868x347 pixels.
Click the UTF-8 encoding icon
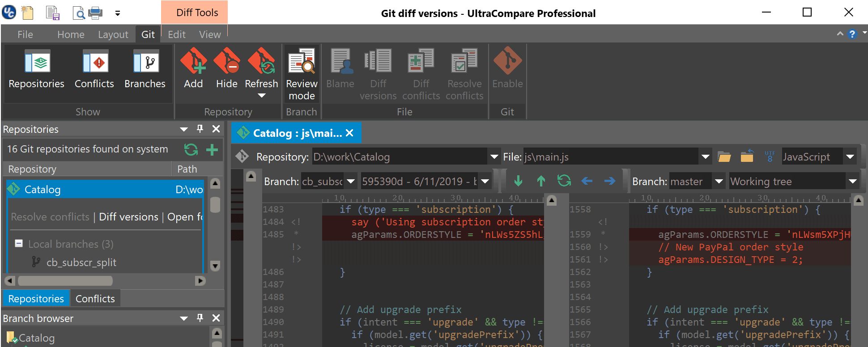pyautogui.click(x=770, y=156)
